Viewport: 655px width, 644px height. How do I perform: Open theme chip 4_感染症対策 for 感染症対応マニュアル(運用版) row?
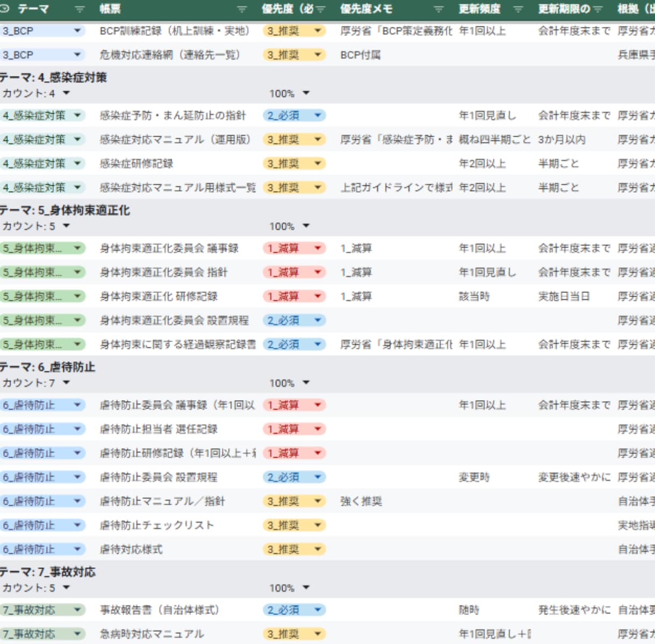click(x=42, y=140)
